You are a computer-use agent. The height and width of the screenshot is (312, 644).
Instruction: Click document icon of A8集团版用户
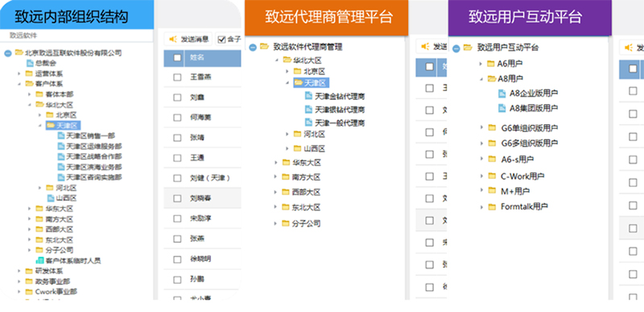tap(502, 108)
